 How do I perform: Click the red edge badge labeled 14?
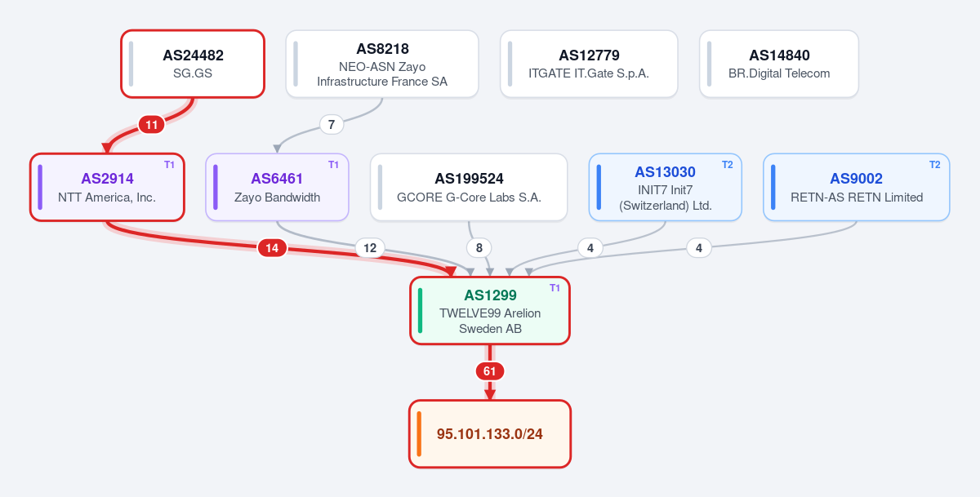pyautogui.click(x=272, y=248)
